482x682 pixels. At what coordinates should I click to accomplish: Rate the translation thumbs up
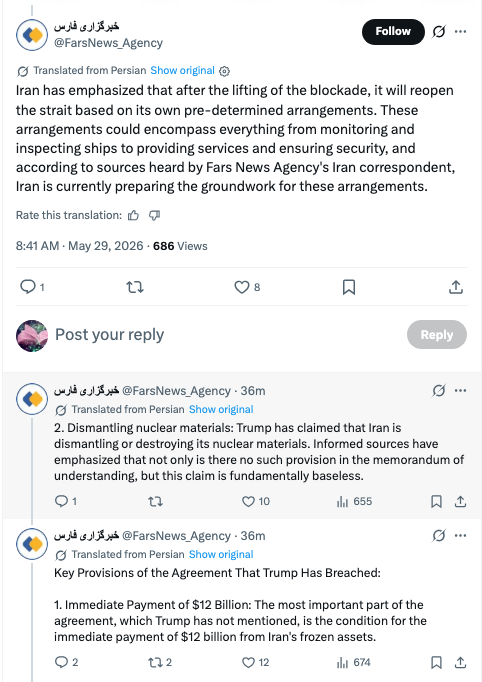pyautogui.click(x=133, y=215)
